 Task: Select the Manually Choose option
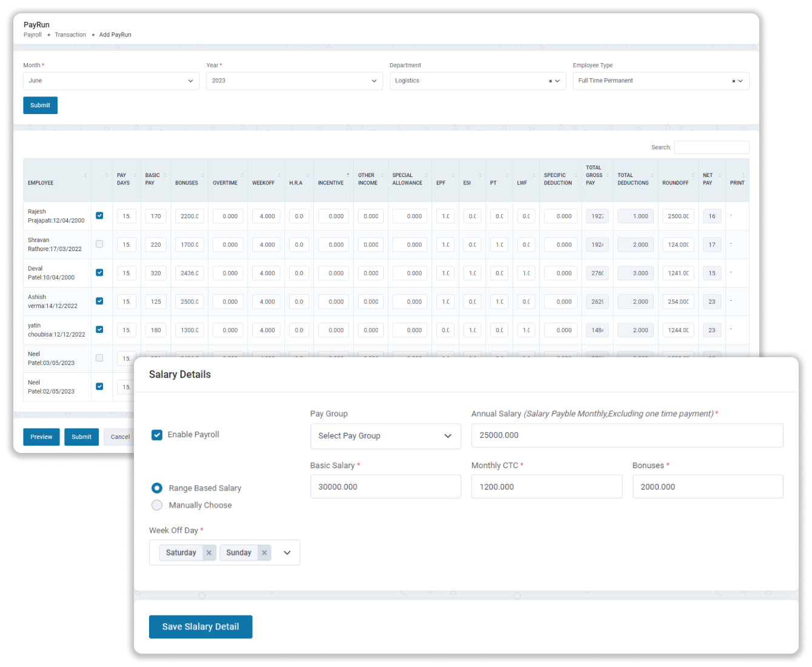tap(157, 505)
